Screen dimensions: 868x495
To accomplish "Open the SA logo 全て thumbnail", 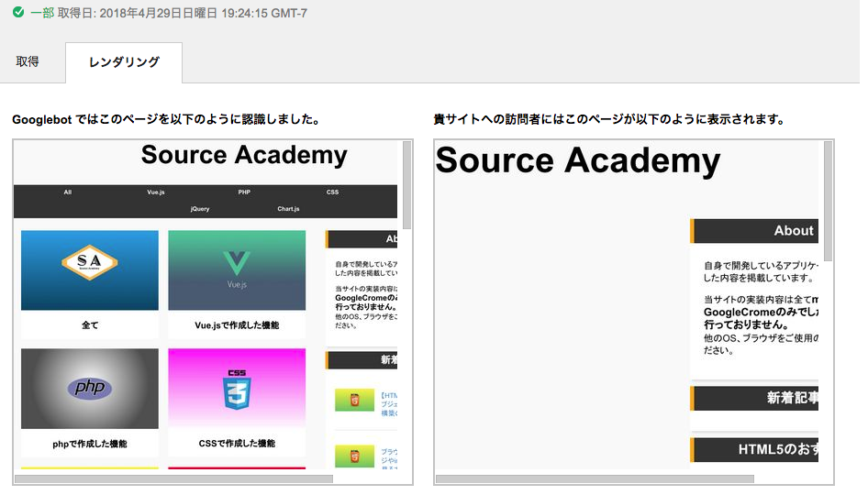I will click(x=90, y=270).
